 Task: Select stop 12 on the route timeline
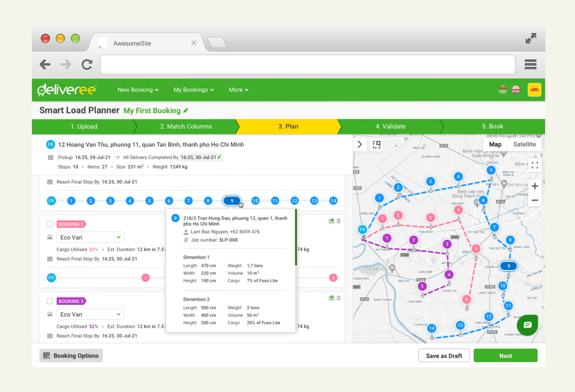[294, 201]
